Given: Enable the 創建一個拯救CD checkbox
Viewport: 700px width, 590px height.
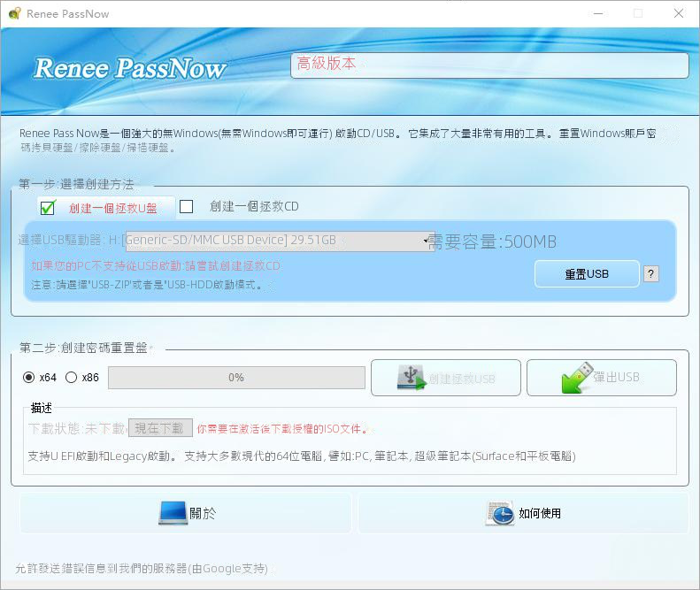Looking at the screenshot, I should click(186, 207).
